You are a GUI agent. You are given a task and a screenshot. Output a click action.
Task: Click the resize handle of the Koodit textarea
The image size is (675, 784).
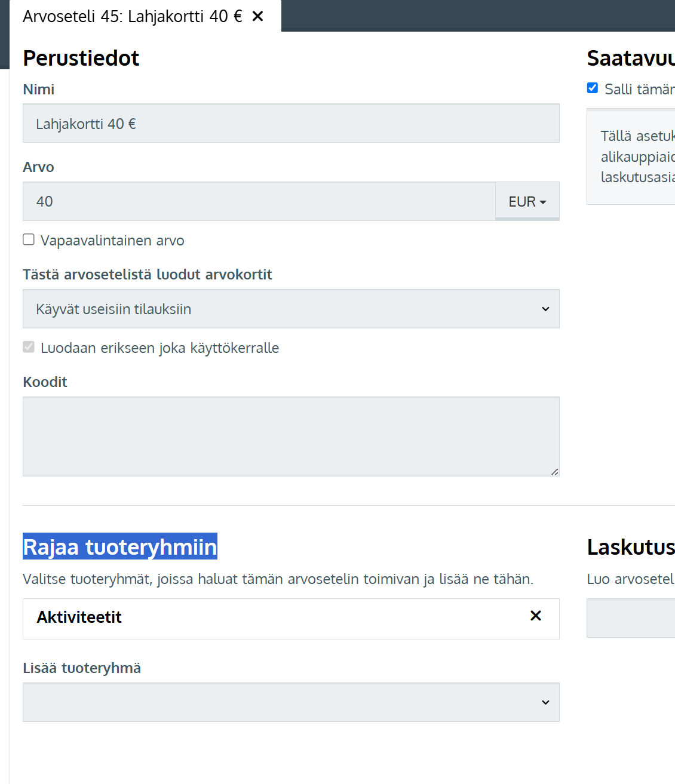coord(554,471)
